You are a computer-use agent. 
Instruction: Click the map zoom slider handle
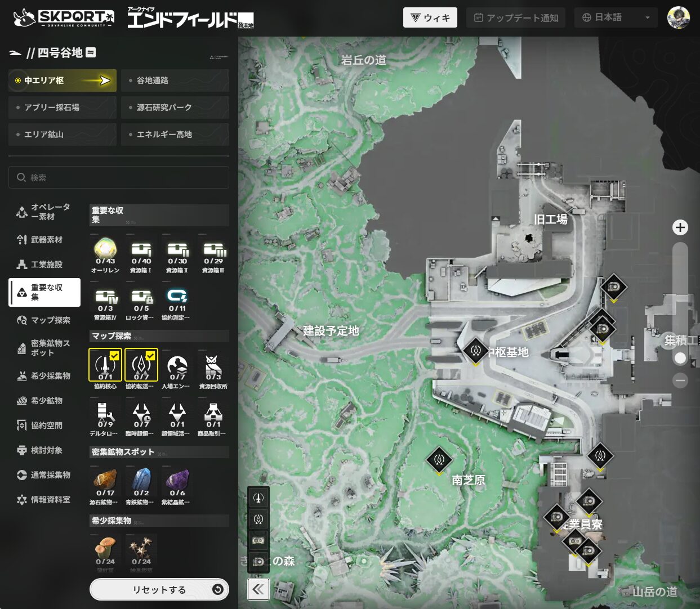tap(680, 358)
